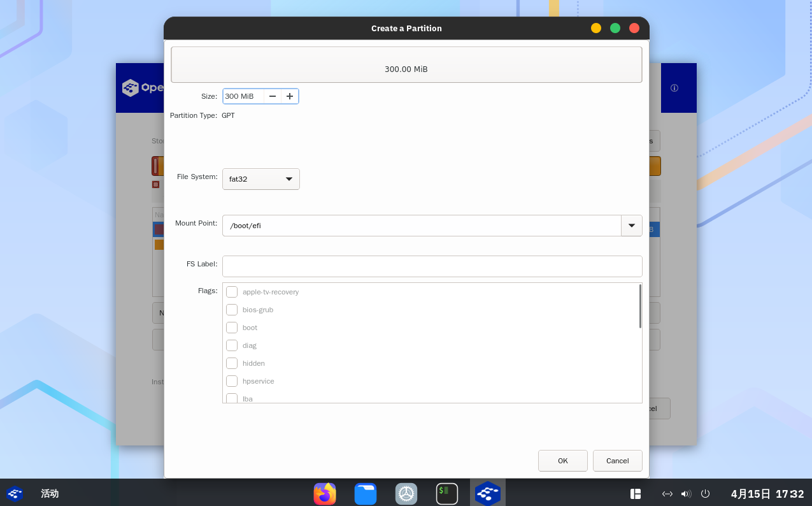The width and height of the screenshot is (812, 506).
Task: Maximize the Create a Partition window
Action: [615, 28]
